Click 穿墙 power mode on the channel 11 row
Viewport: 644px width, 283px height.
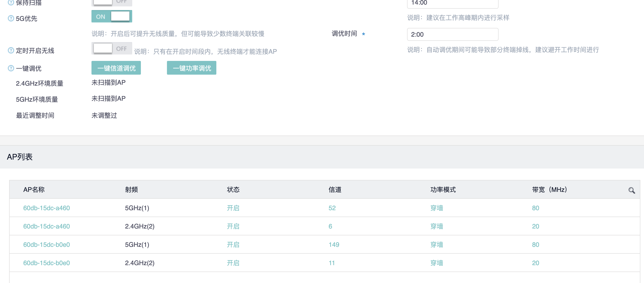pyautogui.click(x=437, y=263)
